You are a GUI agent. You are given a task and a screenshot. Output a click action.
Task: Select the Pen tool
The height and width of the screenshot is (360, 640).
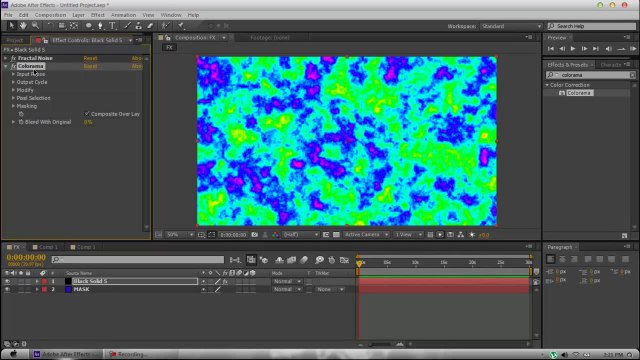[100, 26]
